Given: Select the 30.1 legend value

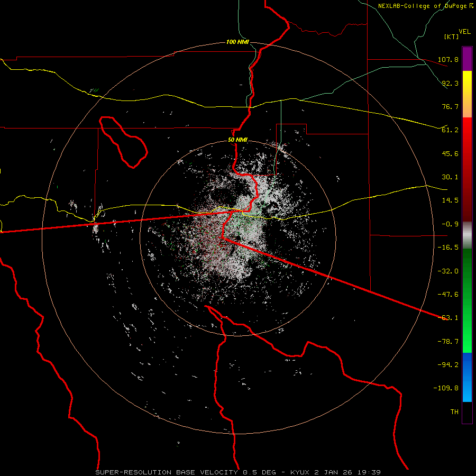Looking at the screenshot, I should pyautogui.click(x=450, y=177).
